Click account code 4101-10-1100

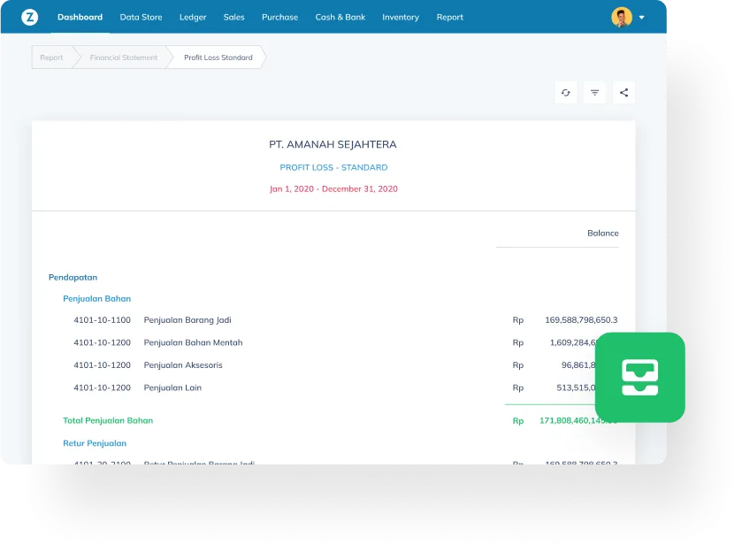click(x=102, y=320)
